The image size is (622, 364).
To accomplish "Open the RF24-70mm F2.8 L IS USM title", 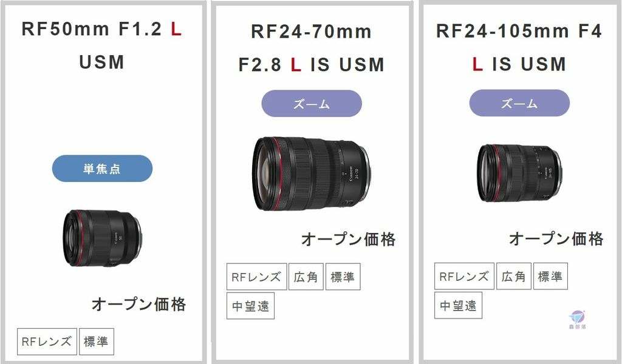I will tap(312, 48).
